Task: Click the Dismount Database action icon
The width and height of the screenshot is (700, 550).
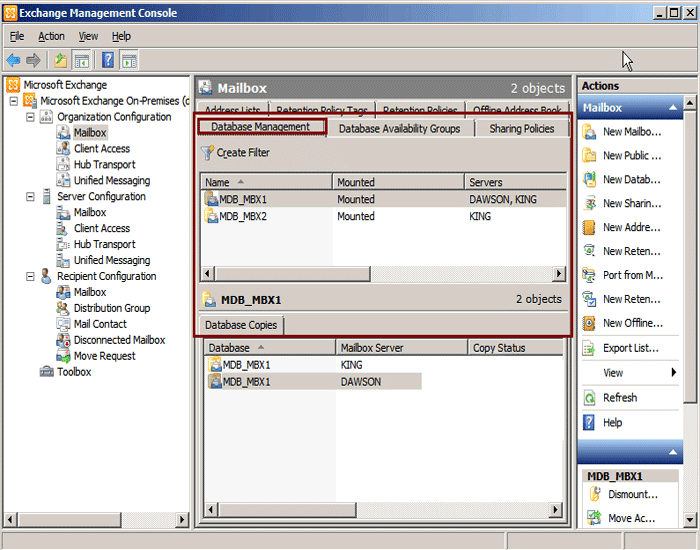Action: point(595,494)
